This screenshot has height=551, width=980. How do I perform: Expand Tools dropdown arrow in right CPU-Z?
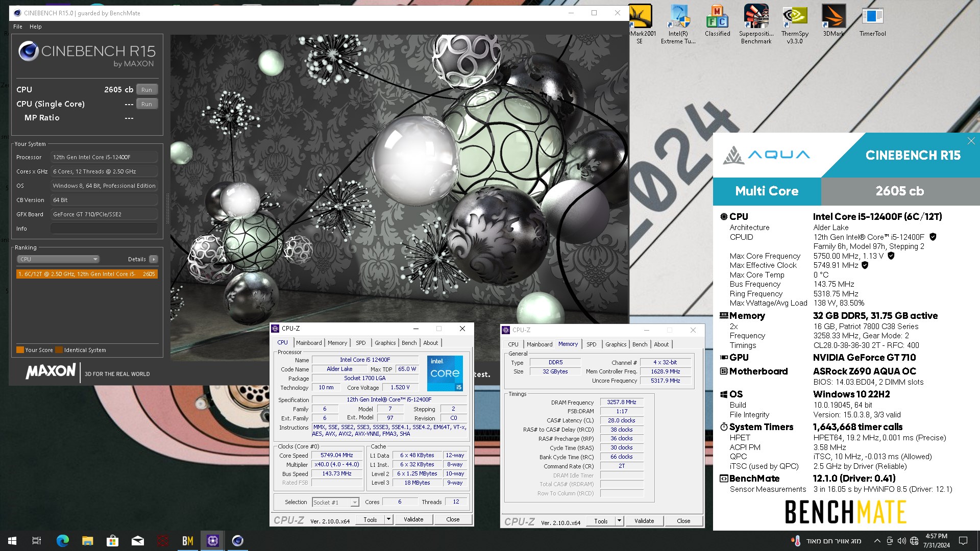point(619,521)
